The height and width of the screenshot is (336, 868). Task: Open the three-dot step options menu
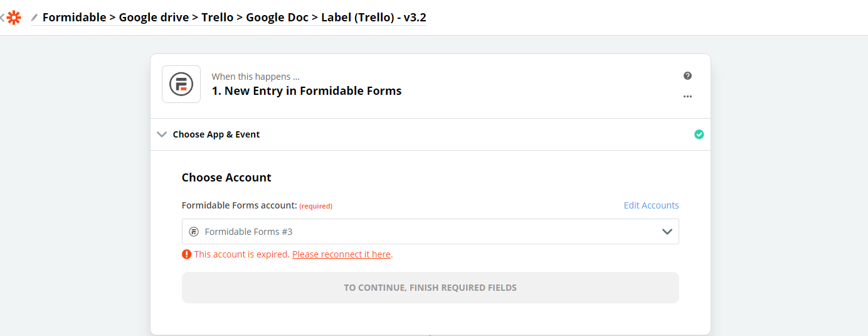[687, 97]
